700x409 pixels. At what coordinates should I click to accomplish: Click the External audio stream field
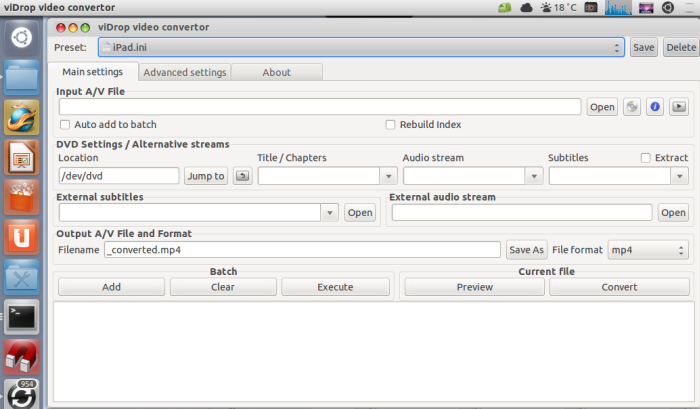click(522, 213)
